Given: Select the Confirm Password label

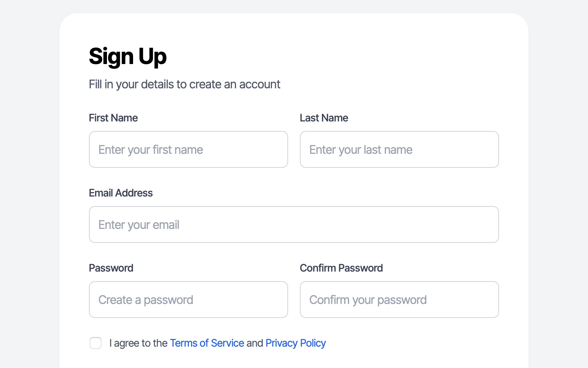Looking at the screenshot, I should pos(341,268).
